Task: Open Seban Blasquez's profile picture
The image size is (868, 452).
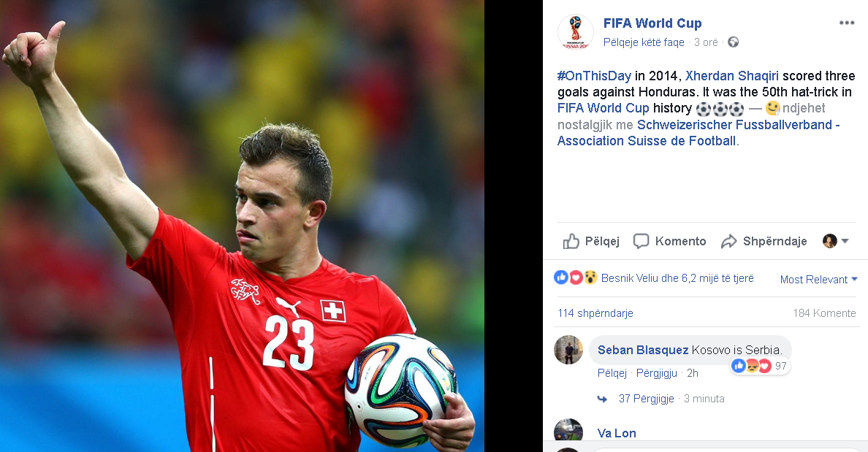Action: [x=568, y=350]
